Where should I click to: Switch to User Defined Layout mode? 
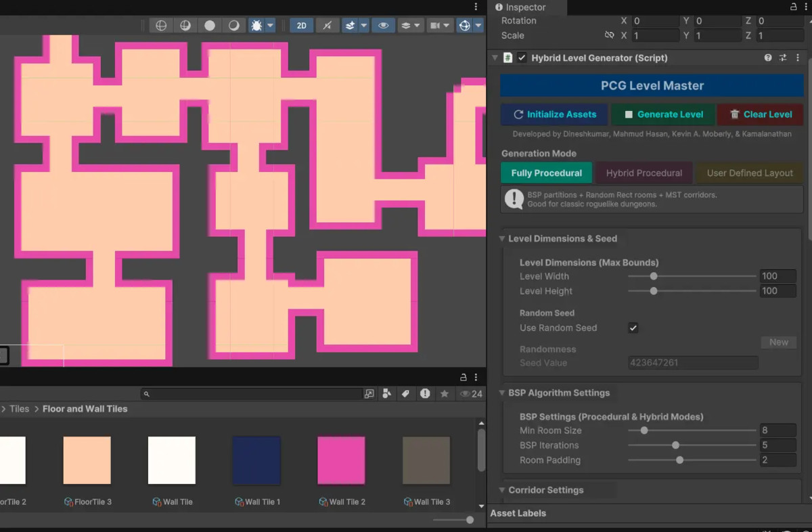pos(750,173)
